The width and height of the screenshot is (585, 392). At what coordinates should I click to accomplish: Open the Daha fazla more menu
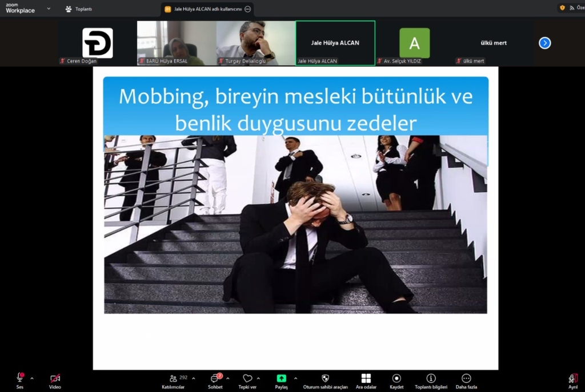[466, 378]
